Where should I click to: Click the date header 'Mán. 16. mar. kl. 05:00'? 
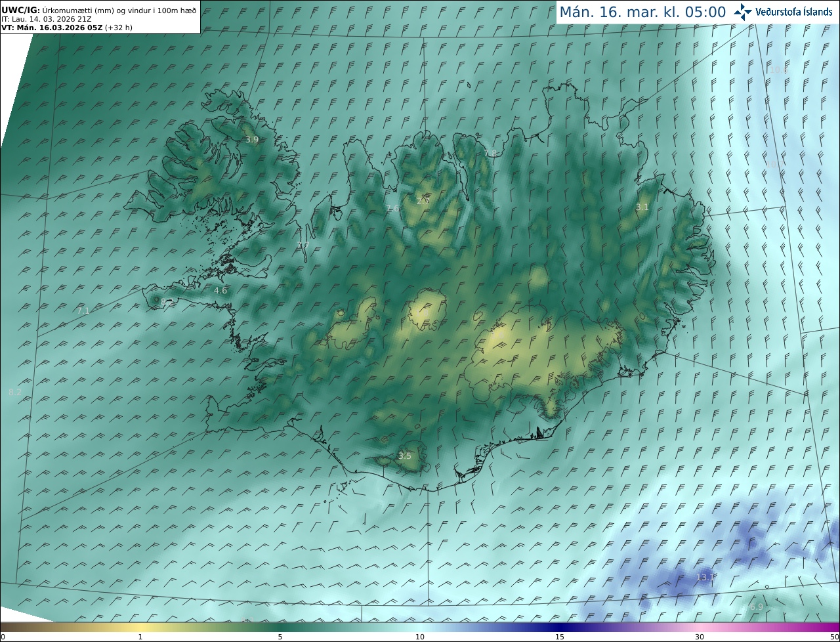click(x=642, y=12)
